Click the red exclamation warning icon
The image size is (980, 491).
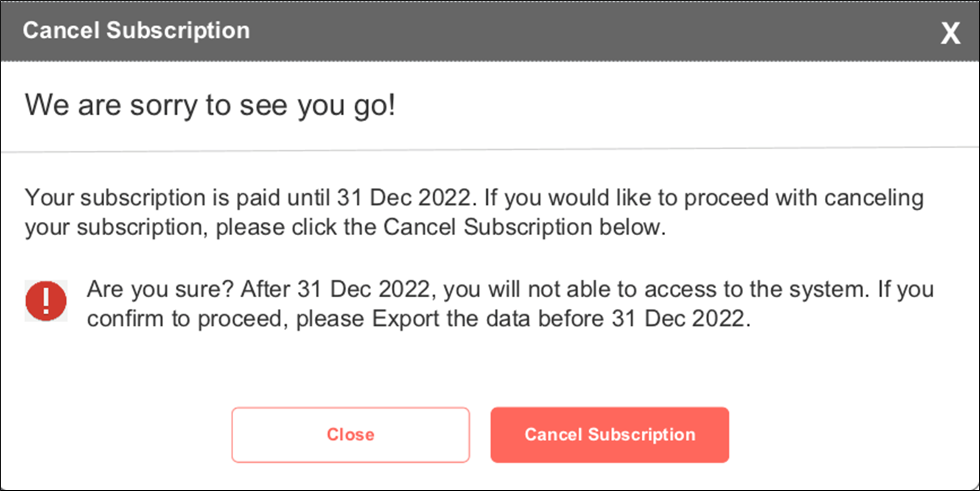[46, 301]
